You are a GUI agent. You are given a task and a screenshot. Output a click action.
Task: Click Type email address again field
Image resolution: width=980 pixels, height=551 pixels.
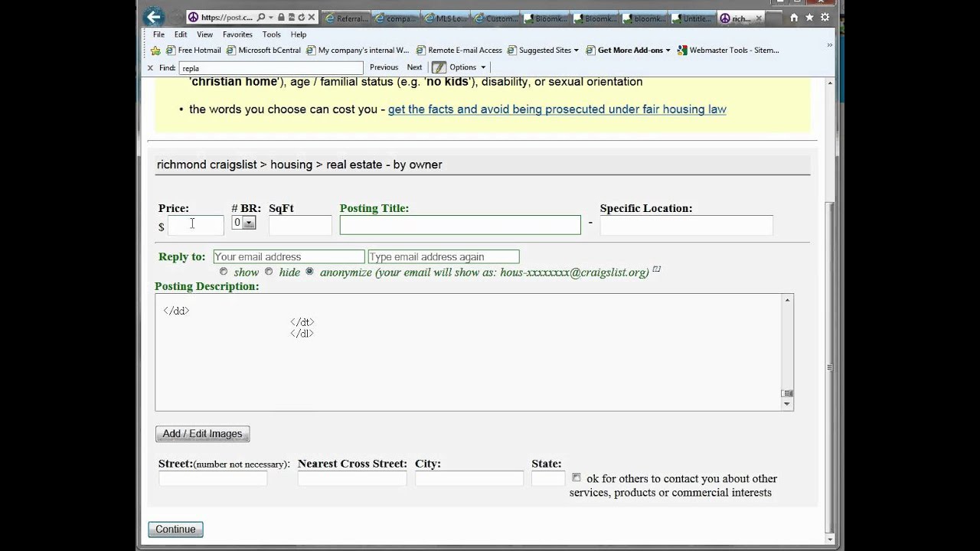(443, 256)
